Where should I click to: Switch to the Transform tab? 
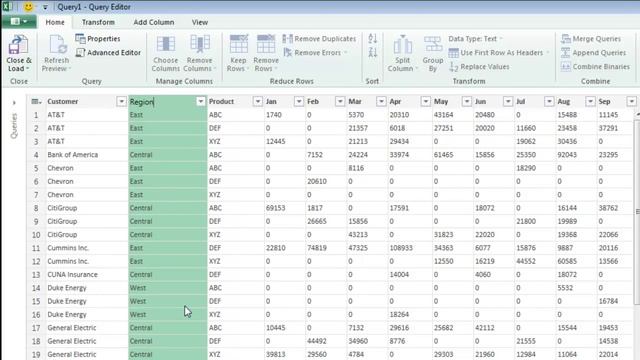click(x=98, y=22)
